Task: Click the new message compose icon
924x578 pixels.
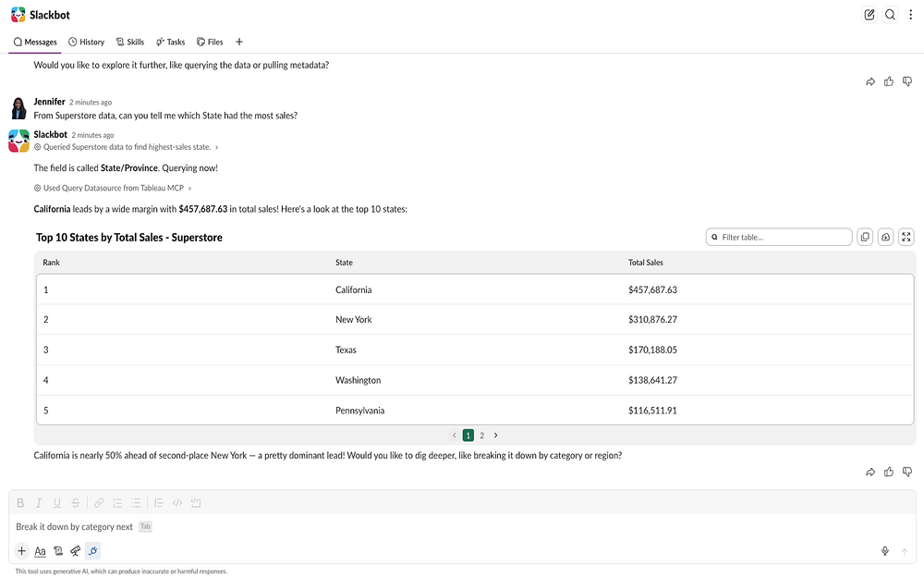Action: pyautogui.click(x=869, y=15)
